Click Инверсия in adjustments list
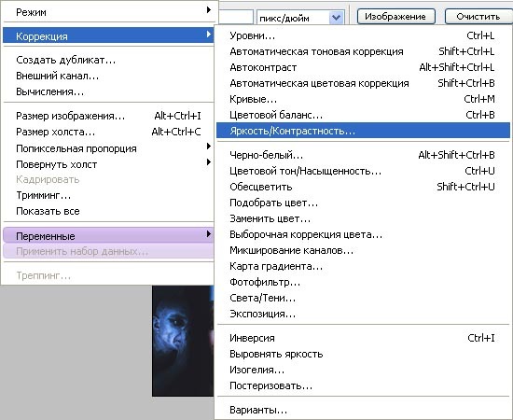 (363, 338)
